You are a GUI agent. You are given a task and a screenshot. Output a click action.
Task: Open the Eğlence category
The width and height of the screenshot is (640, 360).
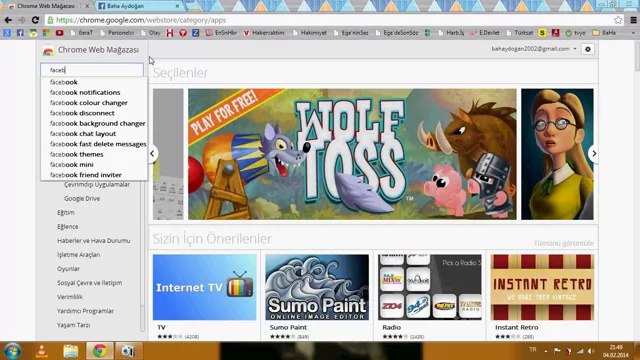[x=67, y=227]
